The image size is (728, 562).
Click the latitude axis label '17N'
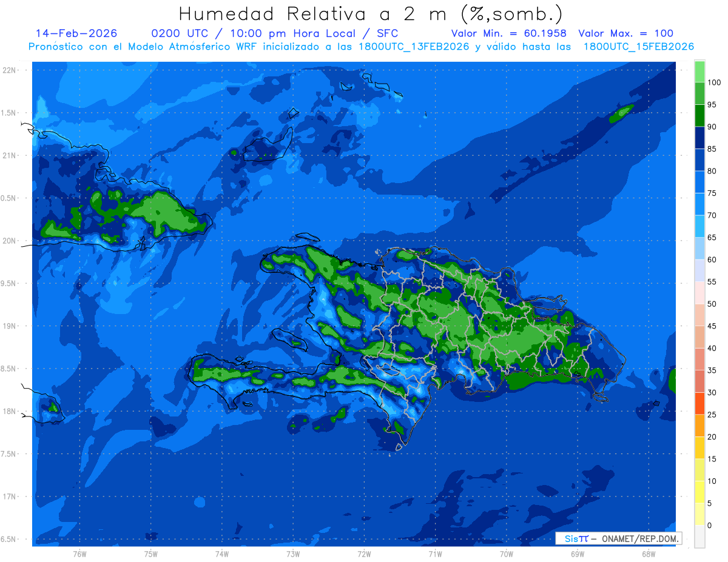tap(9, 497)
